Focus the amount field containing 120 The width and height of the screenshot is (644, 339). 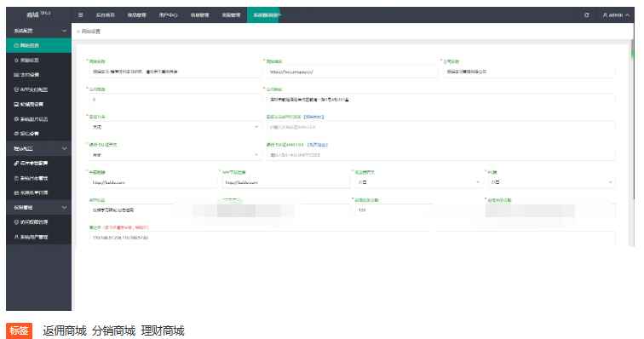point(394,210)
